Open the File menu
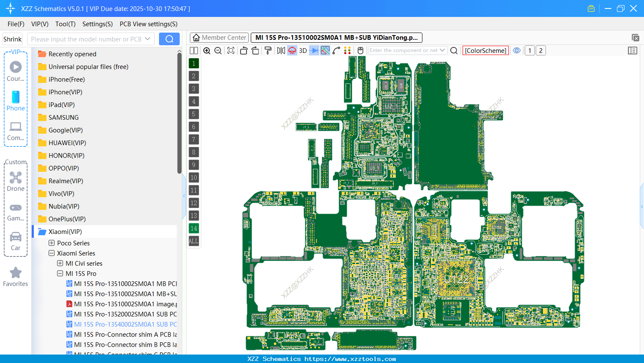The height and width of the screenshot is (363, 644). 16,24
